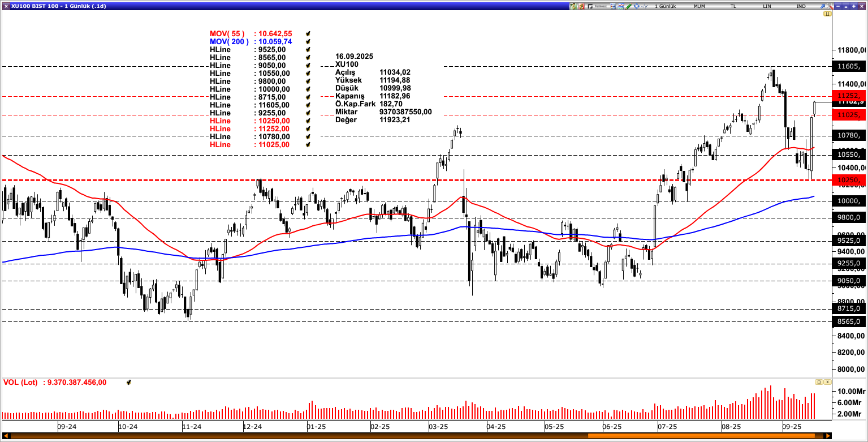Image resolution: width=868 pixels, height=442 pixels.
Task: Select the 10780 price tag on axis
Action: [849, 135]
